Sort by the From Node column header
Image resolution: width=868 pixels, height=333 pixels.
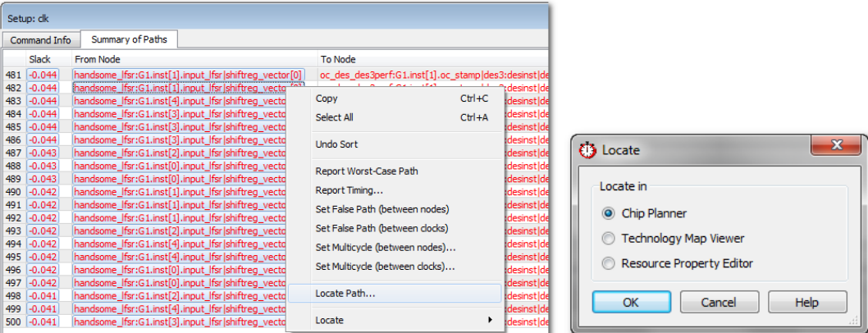click(x=195, y=59)
